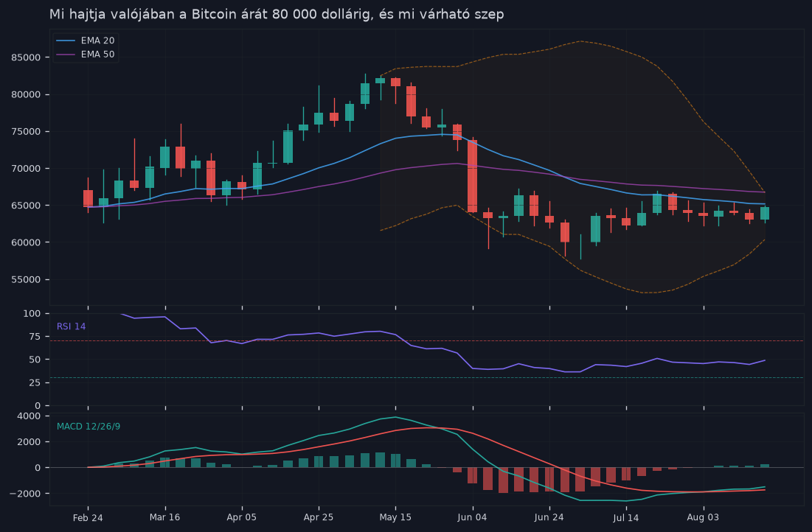Click the MACD 12/26/9 panel label
This screenshot has height=532, width=812.
[89, 427]
